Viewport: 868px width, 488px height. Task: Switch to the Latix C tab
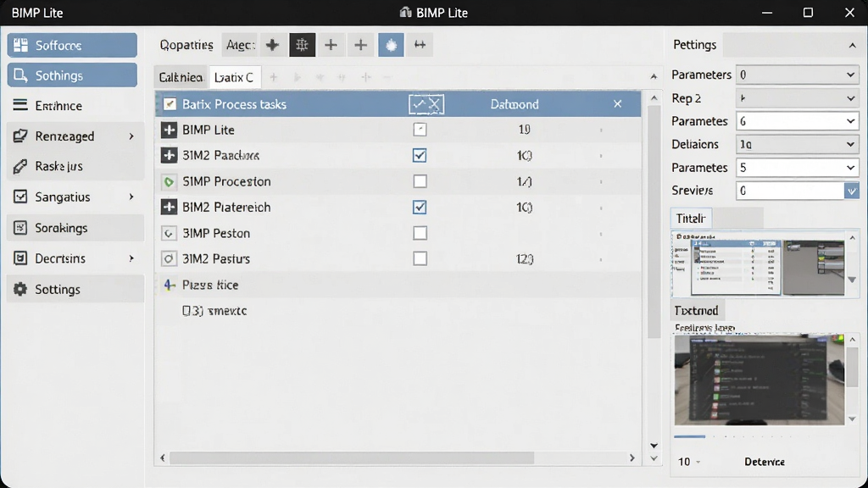[x=234, y=77]
